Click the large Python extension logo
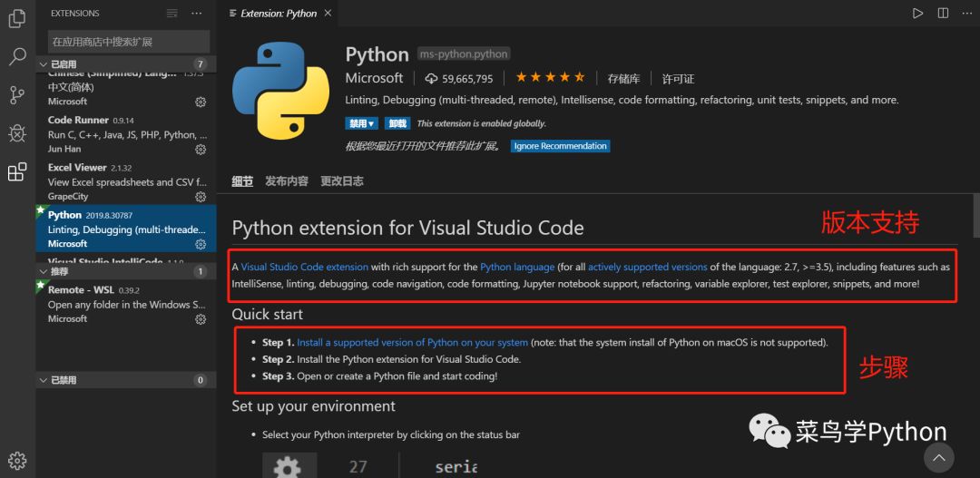The image size is (980, 478). [x=280, y=90]
